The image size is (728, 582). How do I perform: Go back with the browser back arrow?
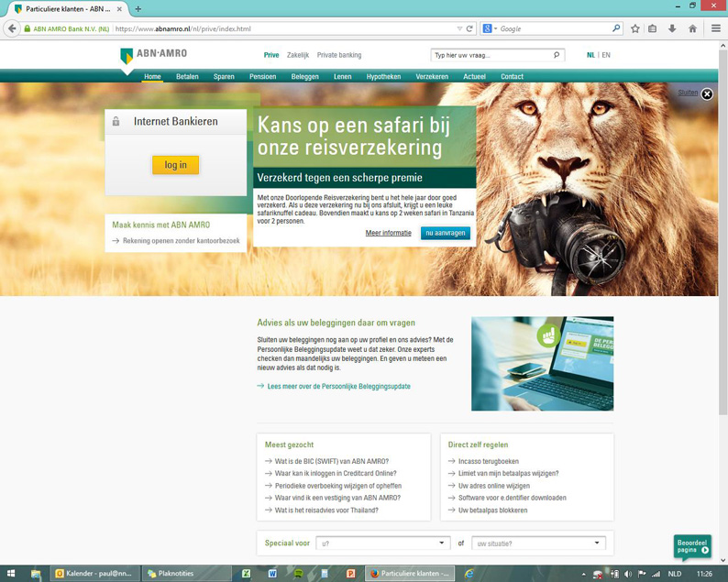[12, 28]
